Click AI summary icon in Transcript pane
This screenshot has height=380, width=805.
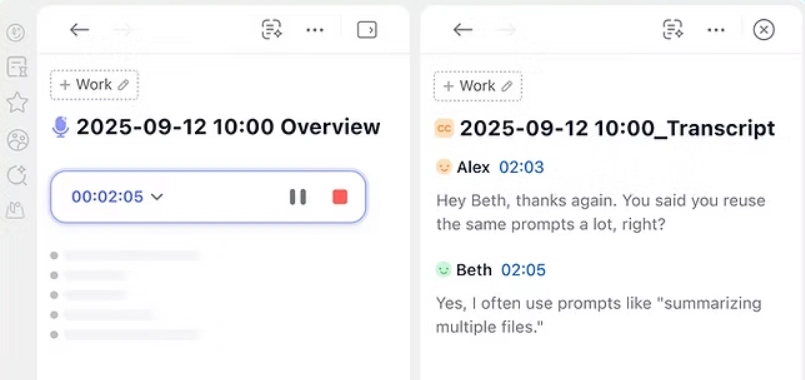[x=673, y=29]
